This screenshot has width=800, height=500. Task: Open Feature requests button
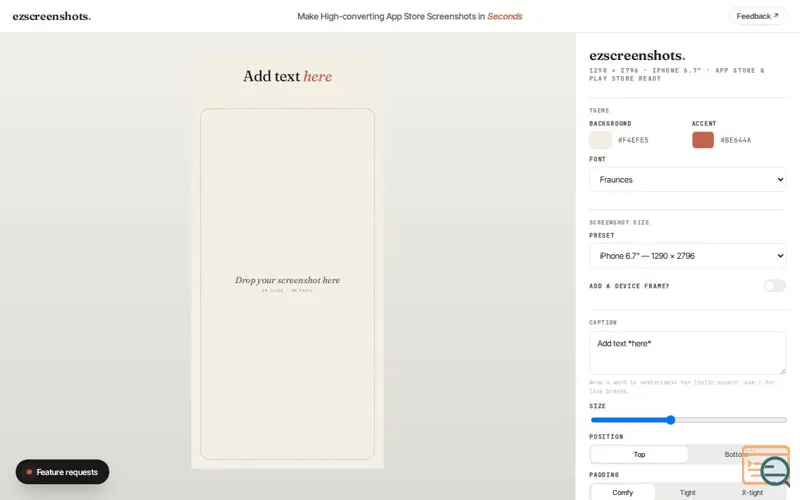62,472
